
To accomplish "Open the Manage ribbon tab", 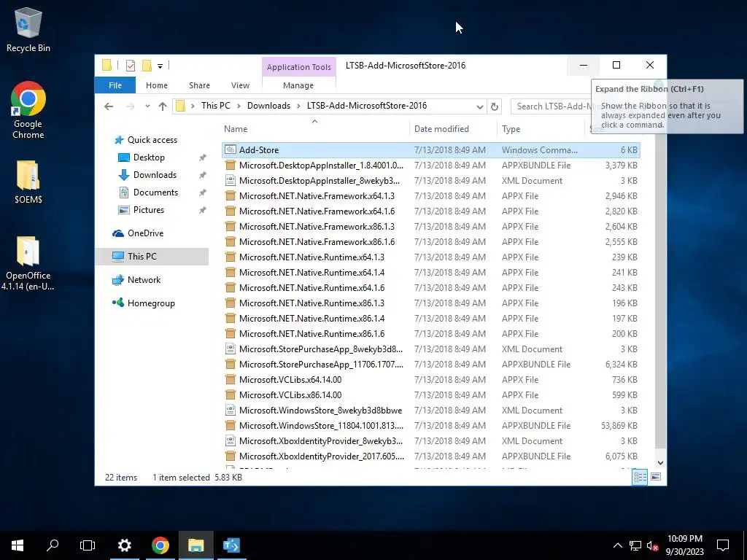I will point(298,85).
